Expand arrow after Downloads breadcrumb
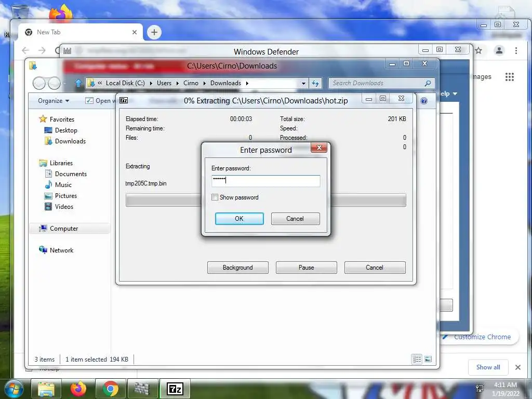This screenshot has width=532, height=399. (247, 83)
